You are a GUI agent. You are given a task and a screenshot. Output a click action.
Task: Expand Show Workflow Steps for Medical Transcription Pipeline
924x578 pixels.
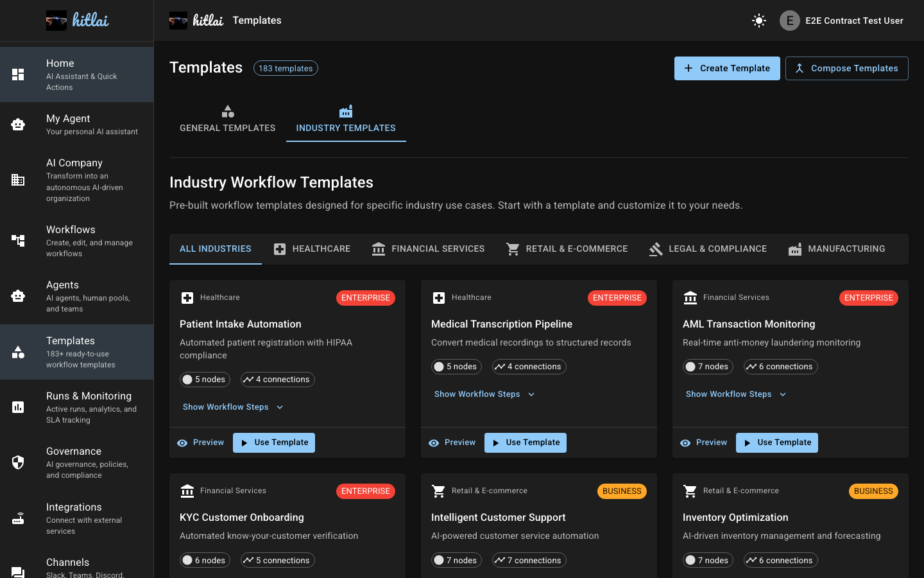click(484, 394)
